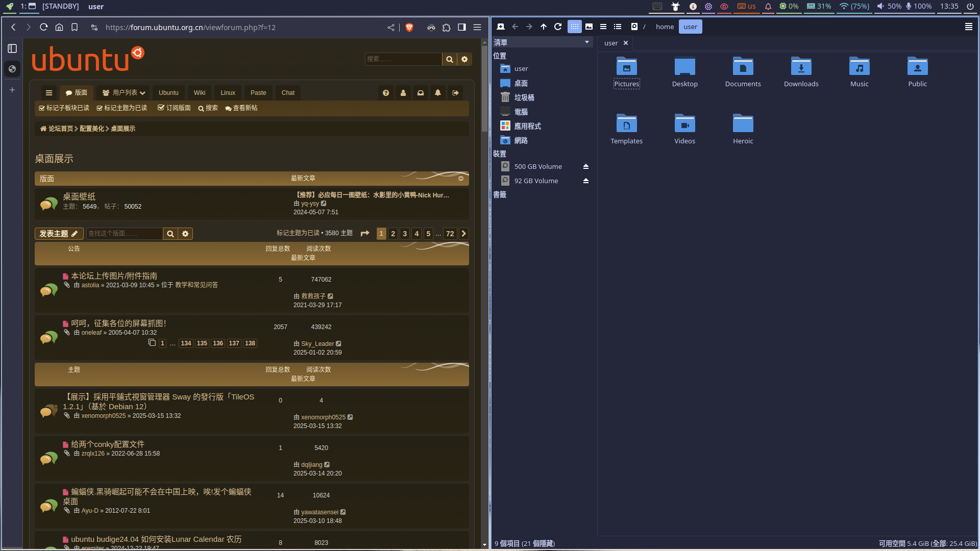Open the Ubuntu nav item
Screen dimensions: 980x551
point(168,93)
